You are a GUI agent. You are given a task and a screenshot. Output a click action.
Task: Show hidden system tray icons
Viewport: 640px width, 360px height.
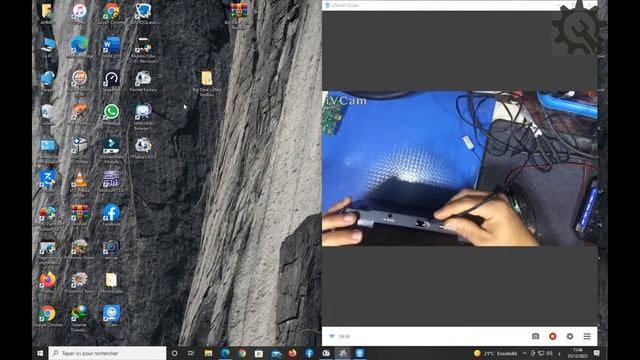point(525,353)
